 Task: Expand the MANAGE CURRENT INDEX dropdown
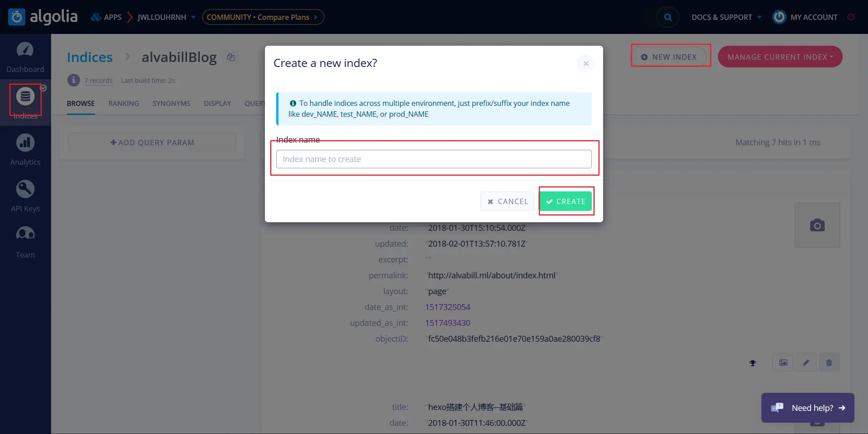coord(780,57)
